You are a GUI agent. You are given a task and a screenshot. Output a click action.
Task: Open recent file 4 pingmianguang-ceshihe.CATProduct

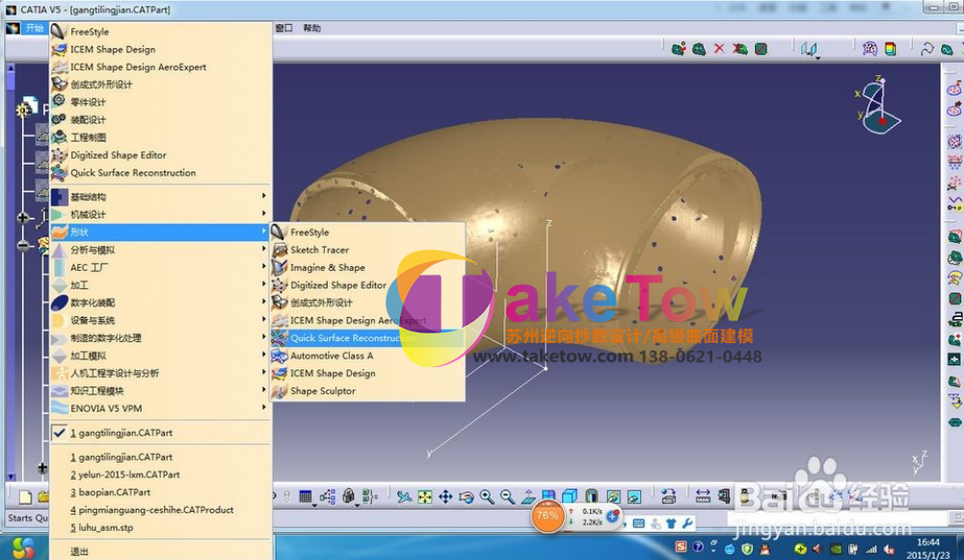(x=161, y=510)
